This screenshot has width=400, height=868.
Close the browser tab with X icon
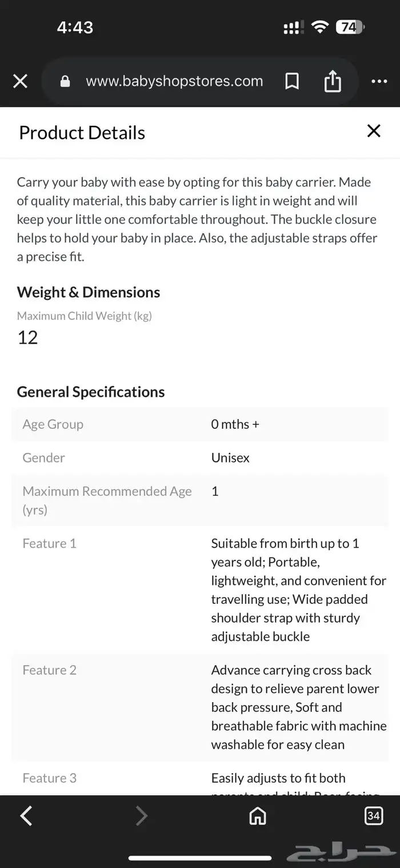click(x=20, y=82)
